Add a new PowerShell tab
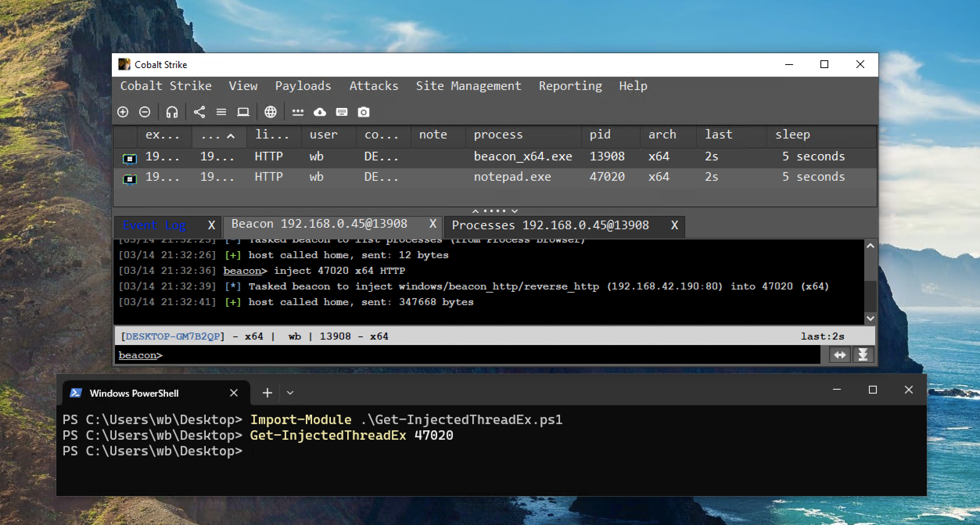The image size is (980, 525). (267, 393)
